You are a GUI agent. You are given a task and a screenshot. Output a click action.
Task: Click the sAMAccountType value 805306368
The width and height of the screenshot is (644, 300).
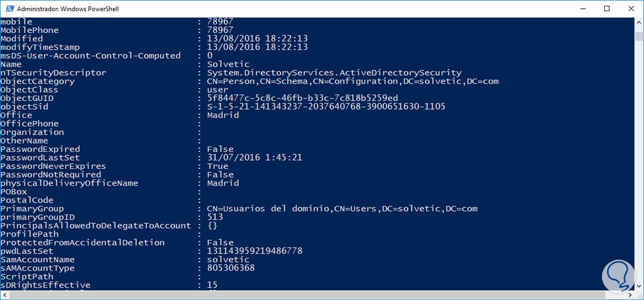click(231, 268)
